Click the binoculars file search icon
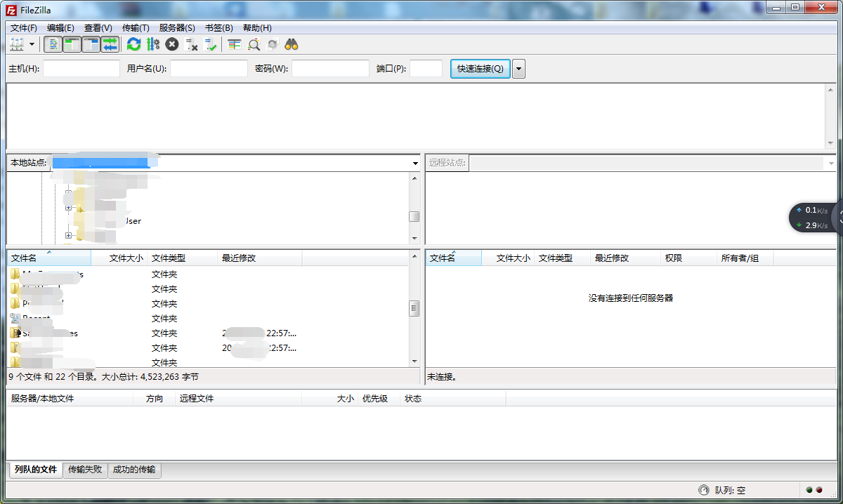Image resolution: width=843 pixels, height=504 pixels. 292,44
